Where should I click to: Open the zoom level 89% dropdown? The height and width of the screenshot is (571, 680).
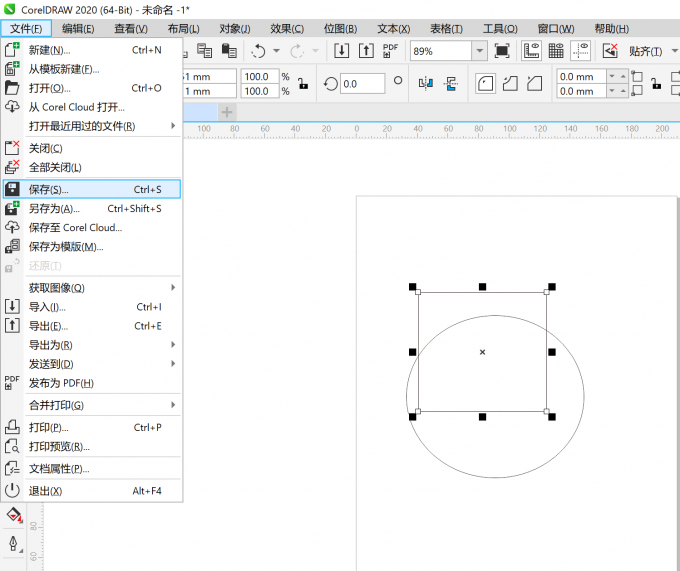point(479,50)
